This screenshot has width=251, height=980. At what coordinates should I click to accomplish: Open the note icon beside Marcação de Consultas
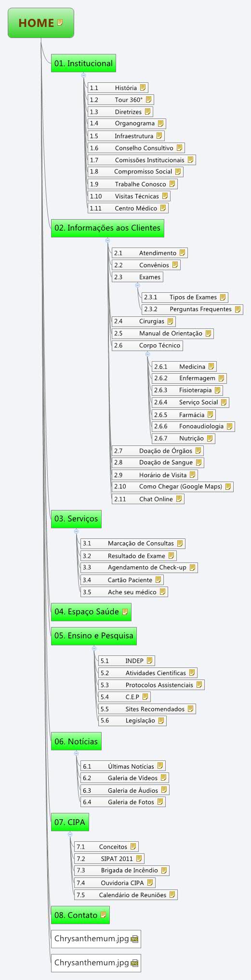[x=180, y=543]
